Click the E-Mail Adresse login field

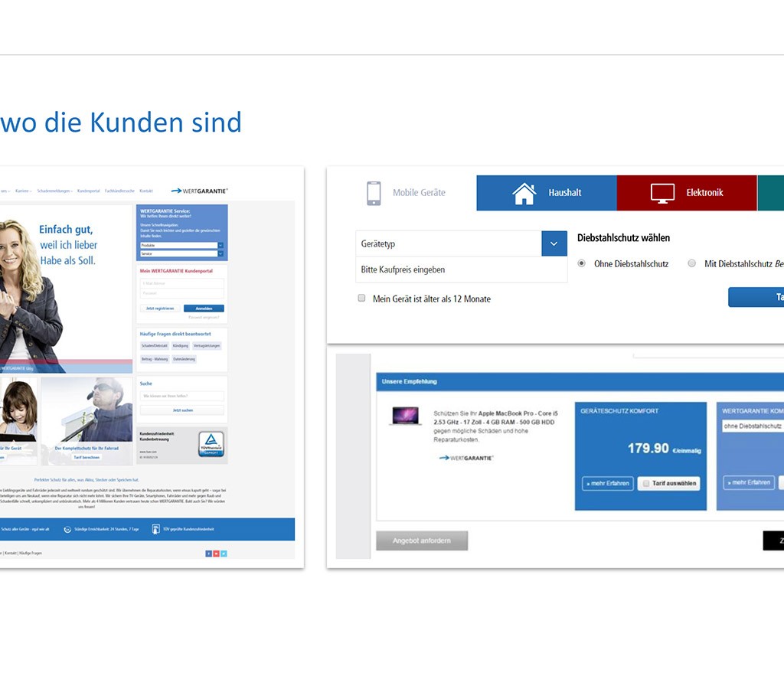[x=182, y=283]
